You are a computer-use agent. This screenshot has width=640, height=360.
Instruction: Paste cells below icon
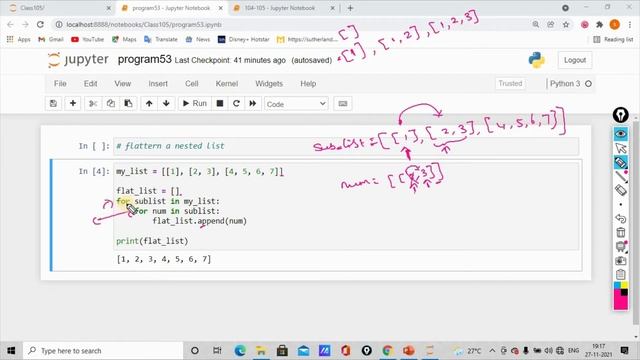[x=128, y=104]
